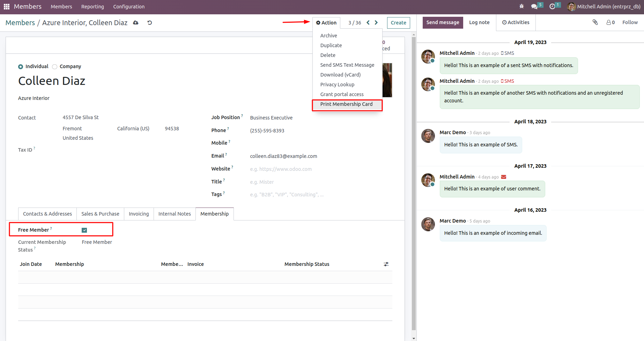Image resolution: width=644 pixels, height=341 pixels.
Task: Click the Mitchell Admin user avatar in navbar
Action: pyautogui.click(x=571, y=7)
